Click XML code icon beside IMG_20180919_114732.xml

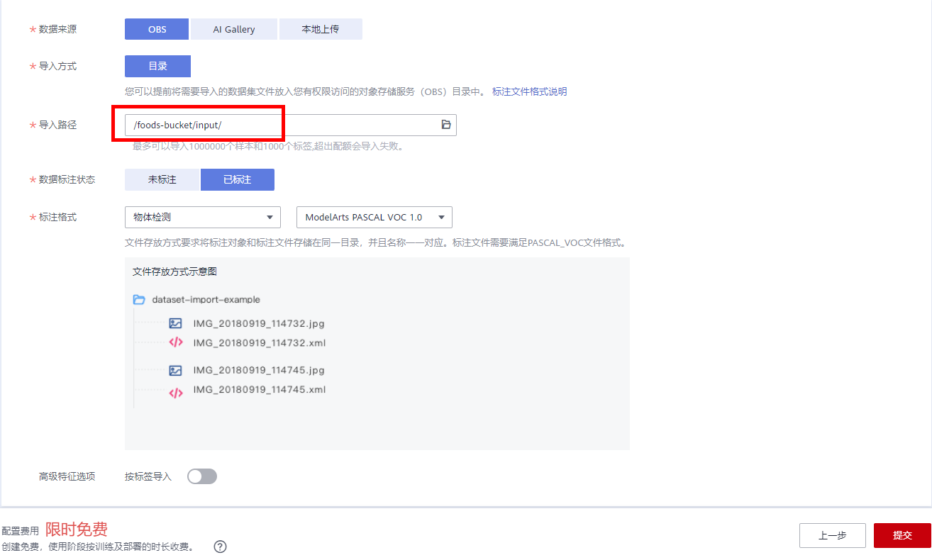175,343
